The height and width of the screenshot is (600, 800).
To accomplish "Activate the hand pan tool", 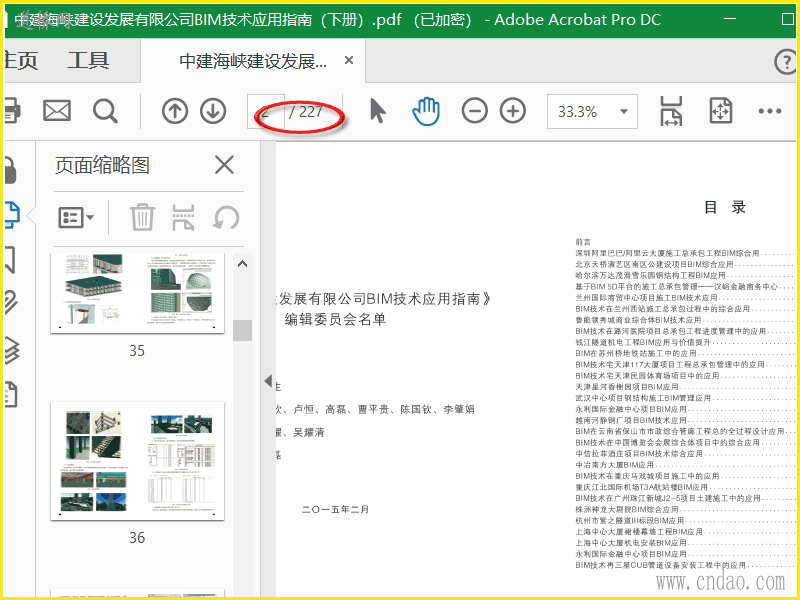I will coord(426,111).
